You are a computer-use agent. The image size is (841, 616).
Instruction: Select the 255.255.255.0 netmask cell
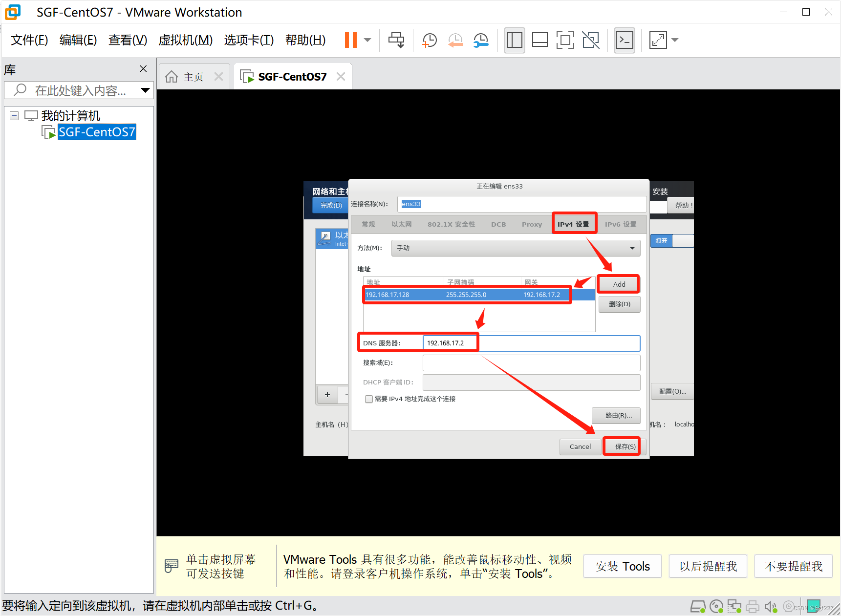[466, 295]
